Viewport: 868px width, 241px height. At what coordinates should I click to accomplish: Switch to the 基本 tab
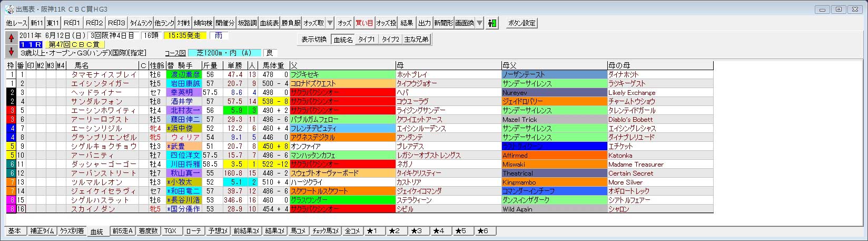[x=15, y=232]
